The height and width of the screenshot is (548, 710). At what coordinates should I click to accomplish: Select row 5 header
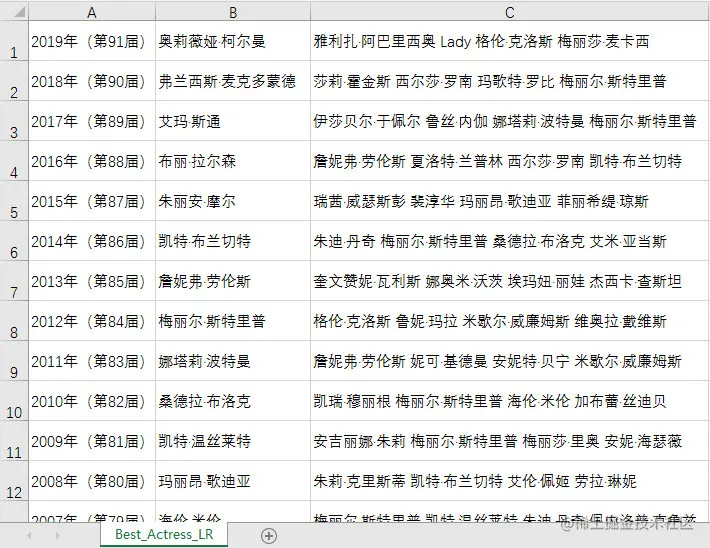pos(14,201)
